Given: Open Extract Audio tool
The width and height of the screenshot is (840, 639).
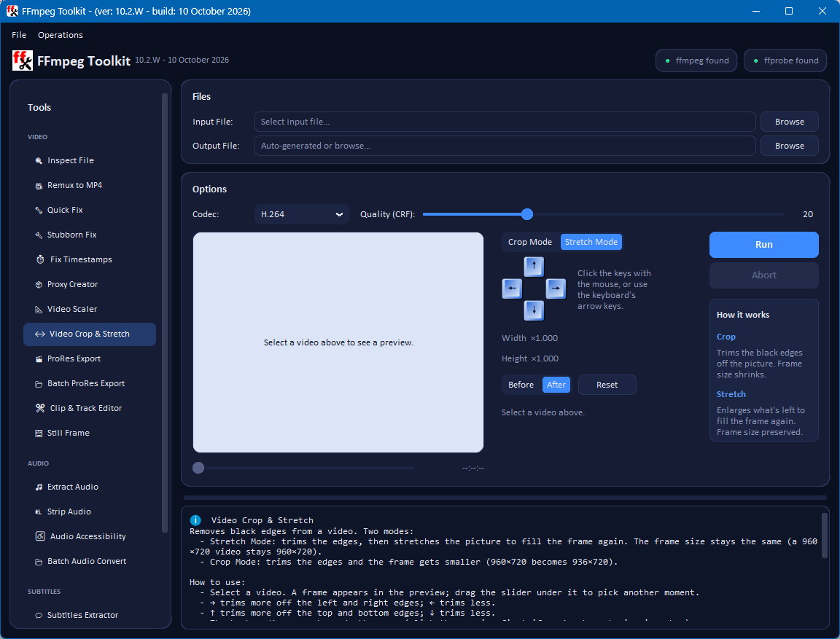Looking at the screenshot, I should 90,487.
